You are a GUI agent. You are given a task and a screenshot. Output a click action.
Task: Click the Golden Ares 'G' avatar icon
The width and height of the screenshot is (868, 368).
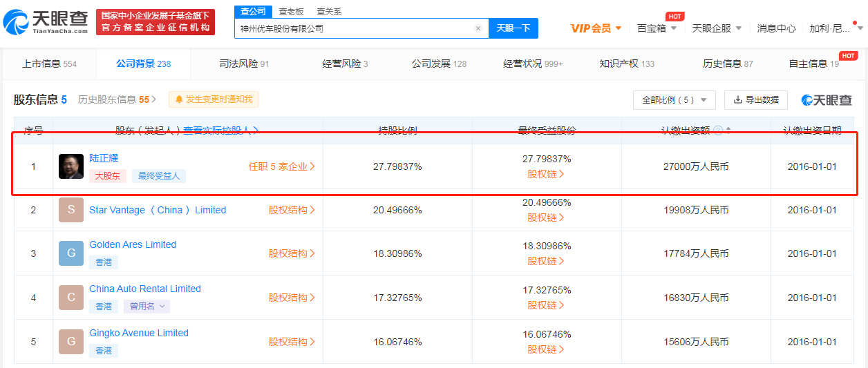[71, 253]
